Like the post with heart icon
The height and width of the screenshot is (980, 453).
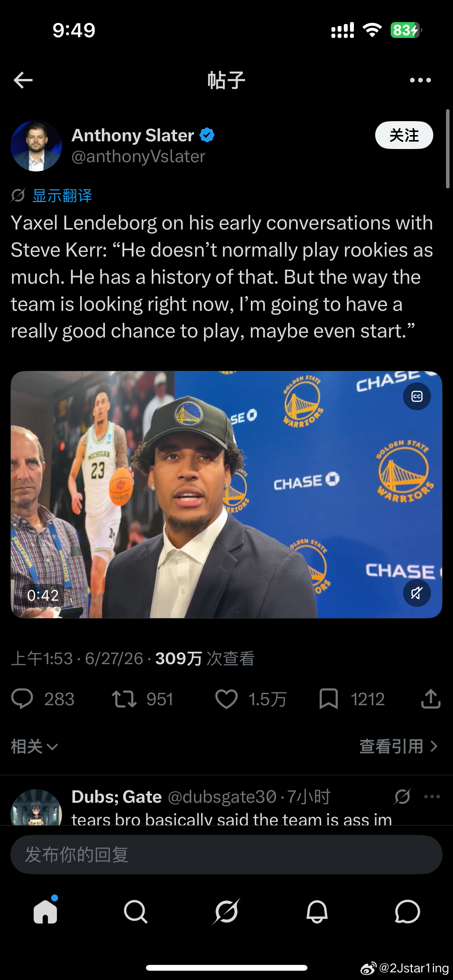pos(226,699)
